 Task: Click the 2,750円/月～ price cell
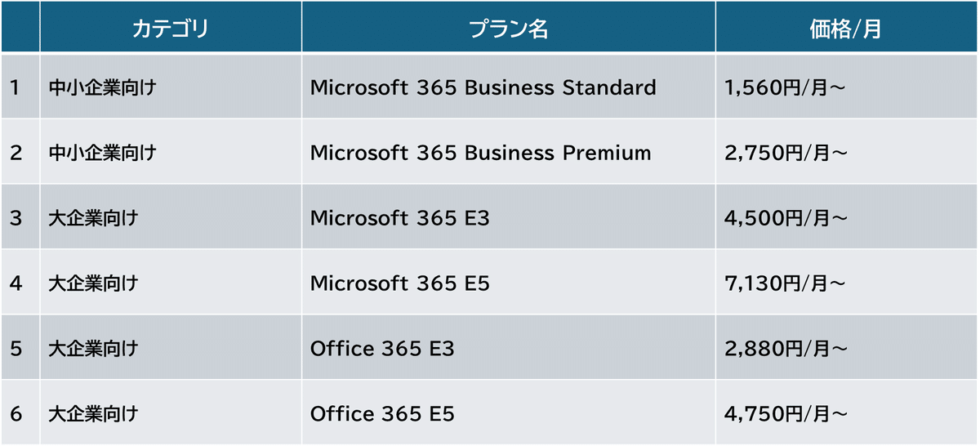click(846, 152)
